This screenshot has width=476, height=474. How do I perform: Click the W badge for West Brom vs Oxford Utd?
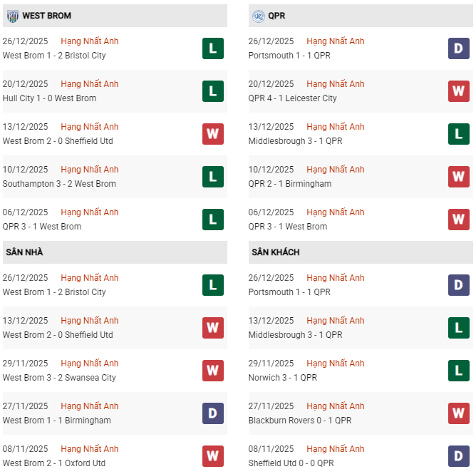pos(212,456)
